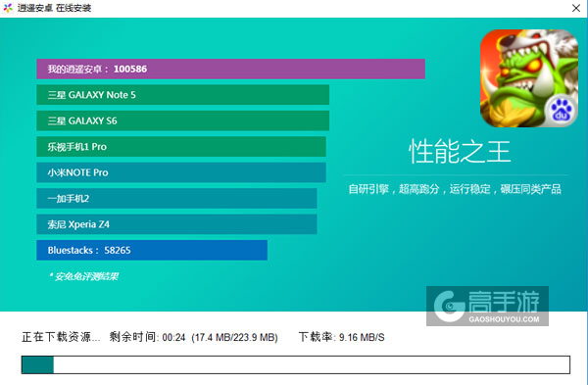Select the 一加手机2 benchmark bar
Image resolution: width=588 pixels, height=385 pixels.
[x=176, y=198]
